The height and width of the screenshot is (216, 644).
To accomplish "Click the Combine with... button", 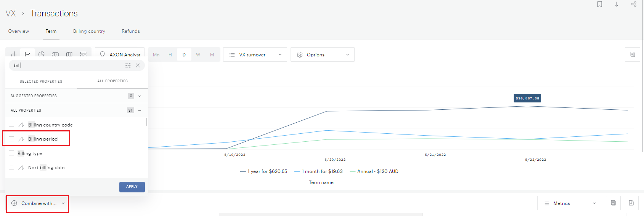I will click(x=38, y=203).
